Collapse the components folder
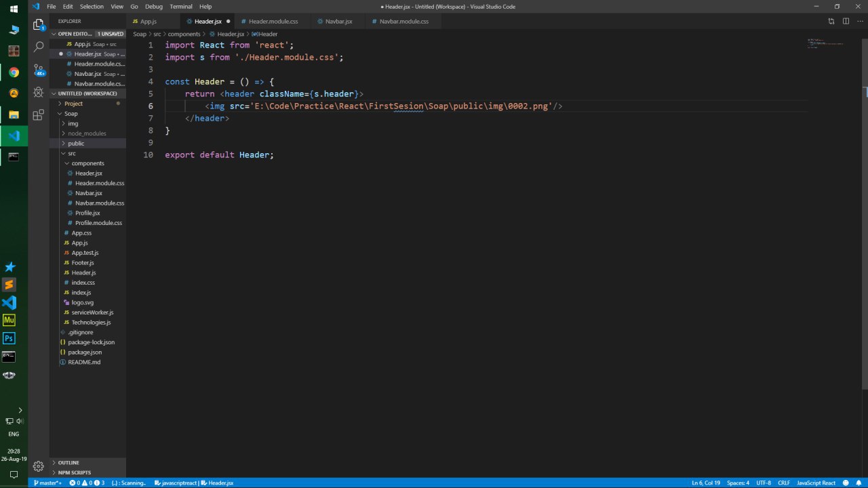This screenshot has height=488, width=868. point(87,163)
